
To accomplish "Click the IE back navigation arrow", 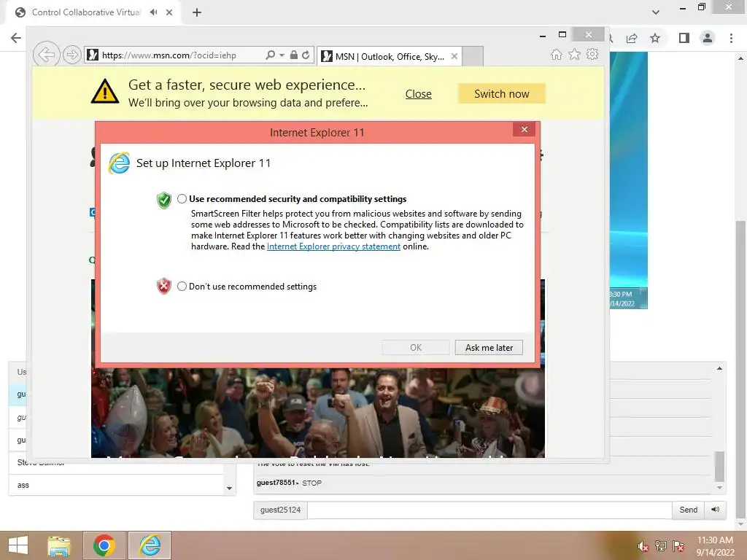I will pos(46,55).
